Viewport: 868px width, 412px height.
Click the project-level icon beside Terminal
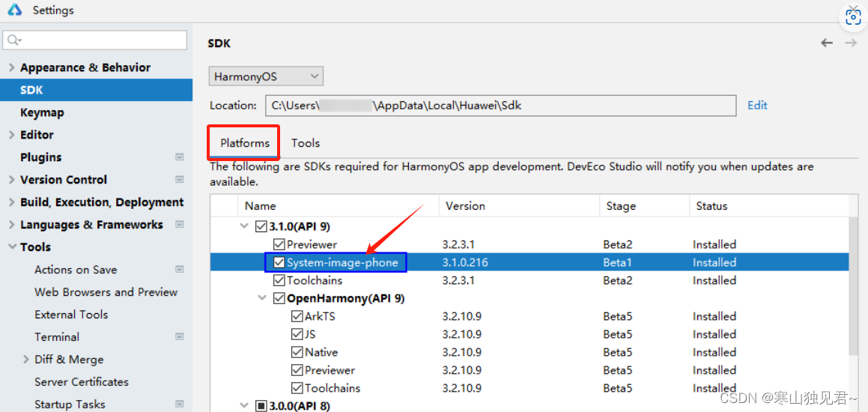coord(179,336)
